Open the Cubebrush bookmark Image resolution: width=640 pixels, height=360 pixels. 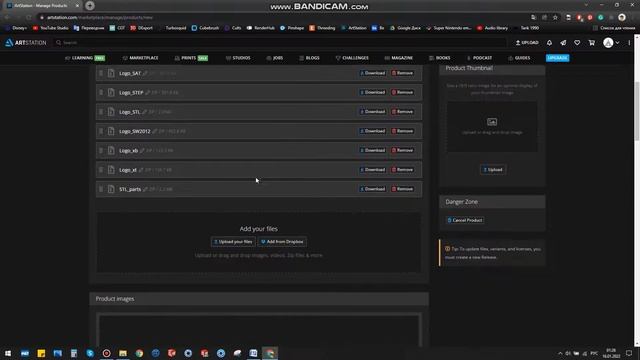pos(205,28)
